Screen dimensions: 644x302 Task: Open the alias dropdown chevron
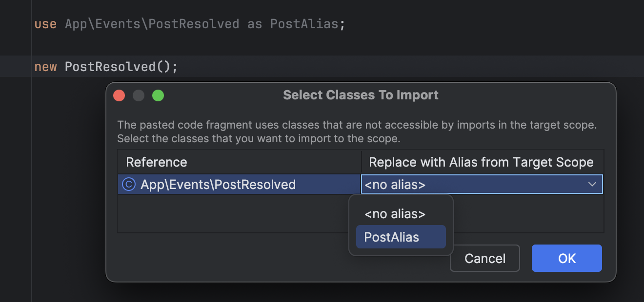592,184
